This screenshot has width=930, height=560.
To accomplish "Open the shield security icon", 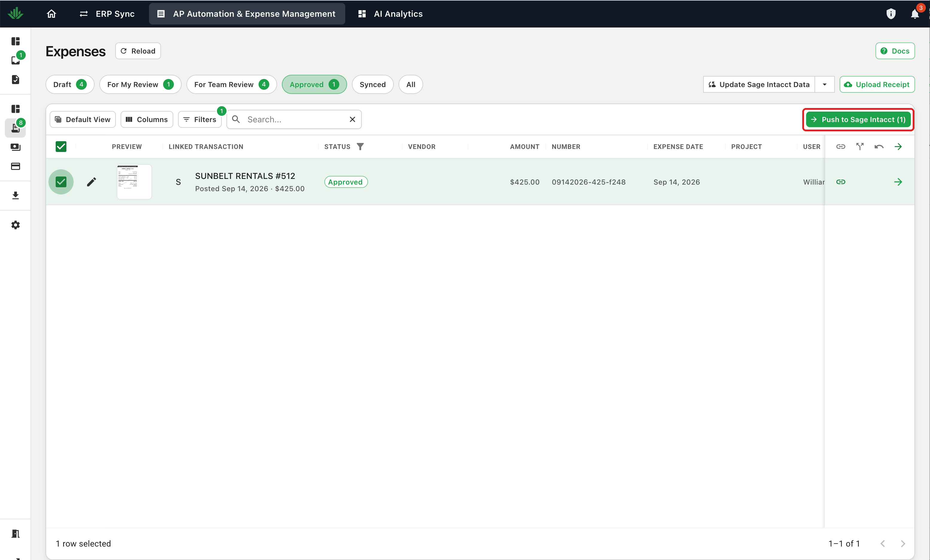I will tap(891, 14).
